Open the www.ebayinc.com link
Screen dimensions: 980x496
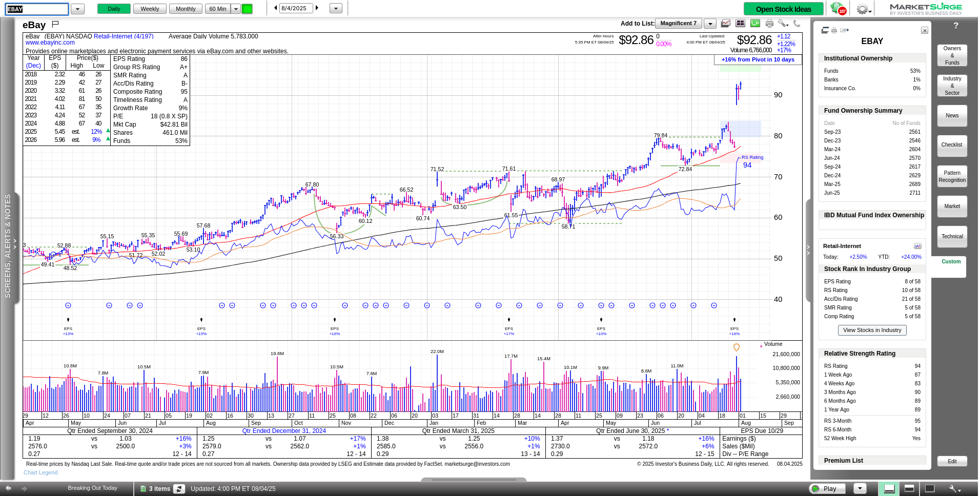tap(50, 43)
